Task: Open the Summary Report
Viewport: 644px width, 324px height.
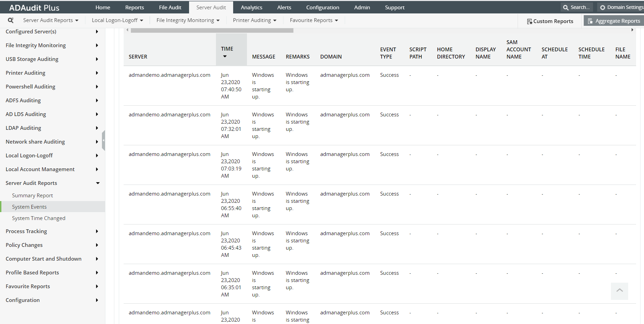Action: tap(32, 195)
